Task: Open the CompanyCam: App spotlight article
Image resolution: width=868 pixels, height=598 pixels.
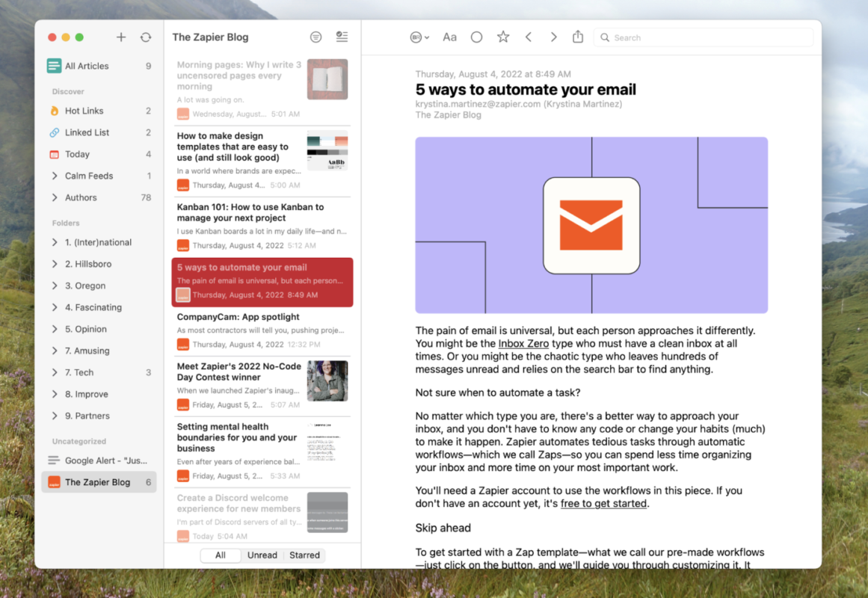Action: coord(262,330)
